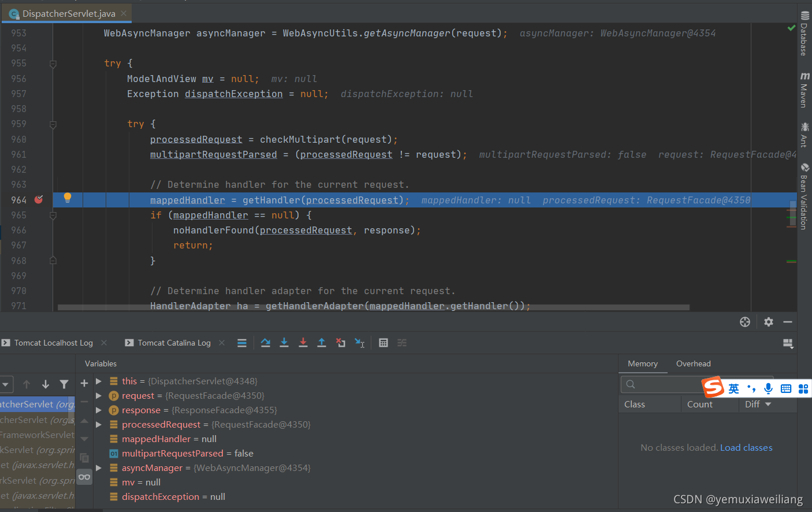This screenshot has width=812, height=512.
Task: Switch to the Overhead tab
Action: [694, 363]
